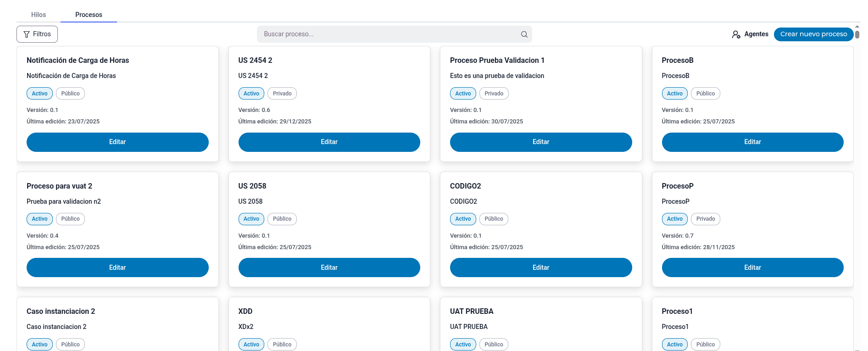The image size is (868, 351).
Task: Click Editar on US 2058 card
Action: (329, 267)
